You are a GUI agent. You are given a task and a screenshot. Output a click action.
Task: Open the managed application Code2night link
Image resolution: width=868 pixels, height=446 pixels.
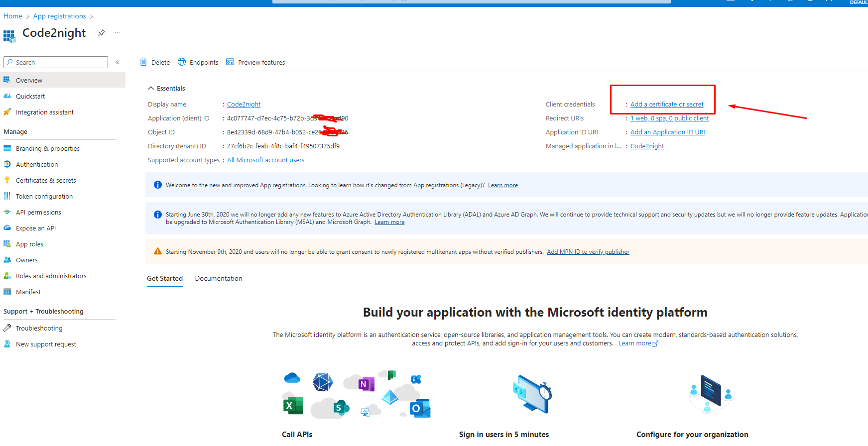tap(647, 146)
